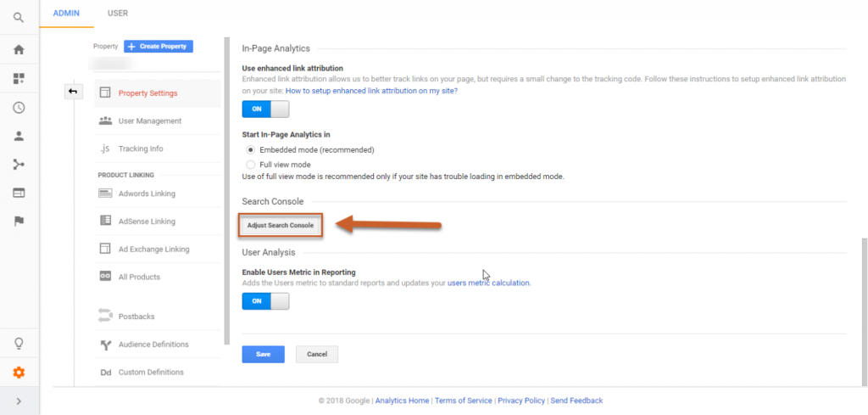Open Behavior window icon in sidebar

[19, 193]
